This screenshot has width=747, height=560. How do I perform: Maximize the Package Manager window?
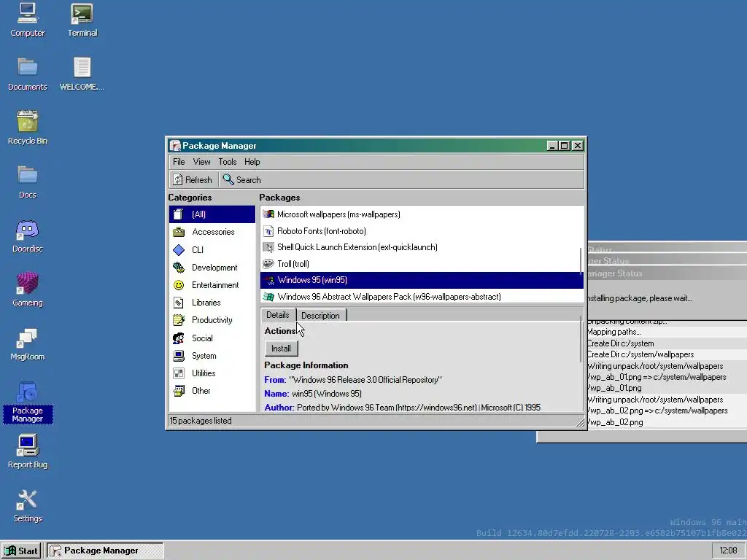tap(565, 146)
